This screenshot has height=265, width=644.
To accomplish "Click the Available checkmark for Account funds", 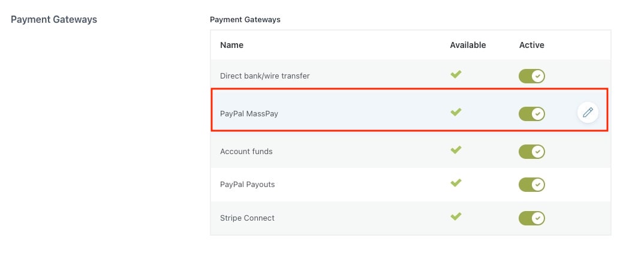I will 456,150.
